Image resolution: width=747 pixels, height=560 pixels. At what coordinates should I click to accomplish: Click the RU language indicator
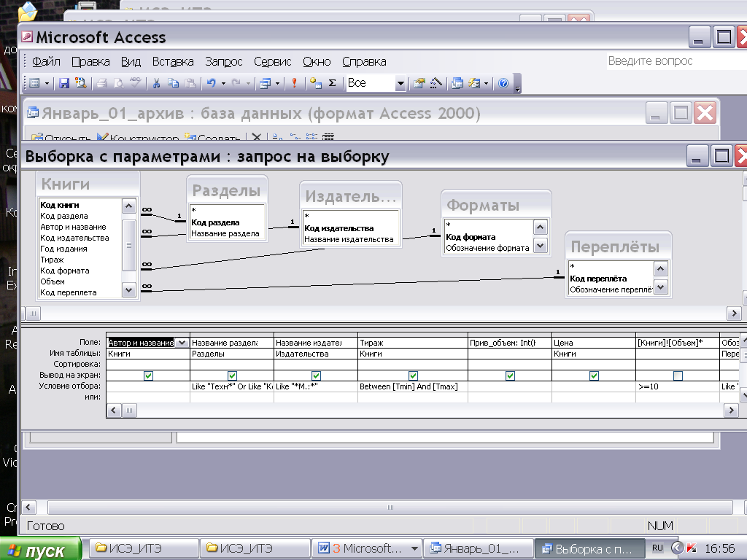pyautogui.click(x=657, y=548)
